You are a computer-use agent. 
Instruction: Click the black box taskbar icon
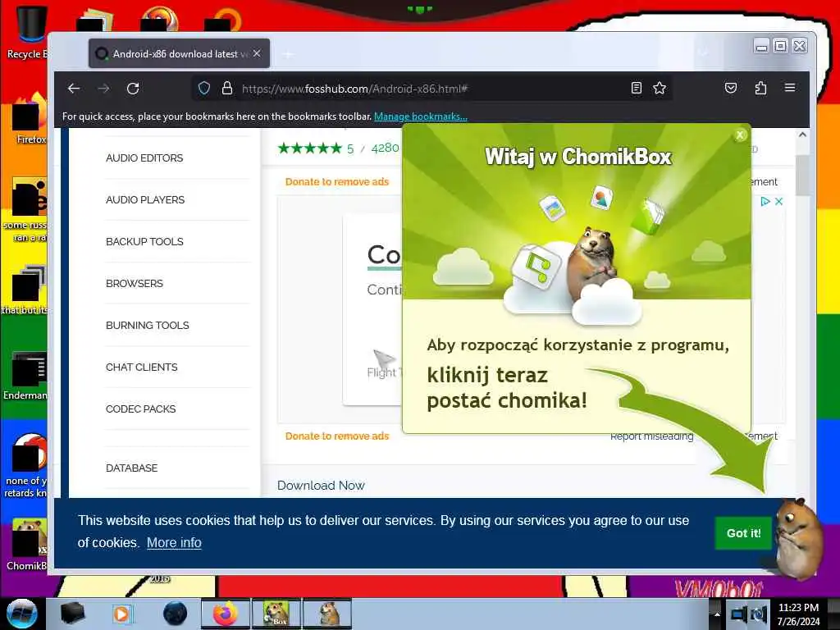(x=72, y=614)
